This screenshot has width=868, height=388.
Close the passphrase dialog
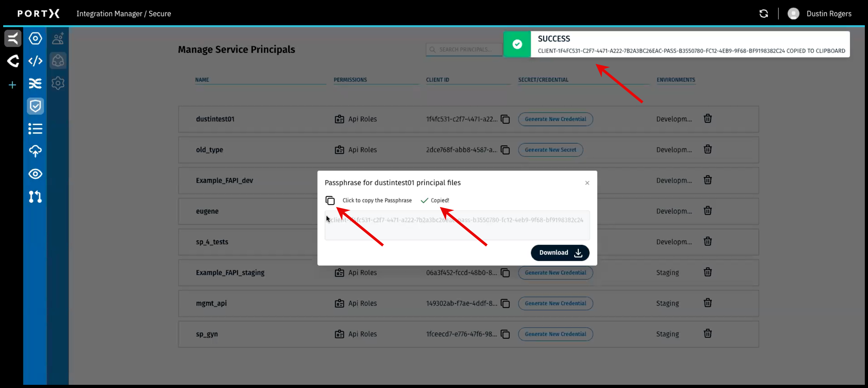(x=587, y=183)
